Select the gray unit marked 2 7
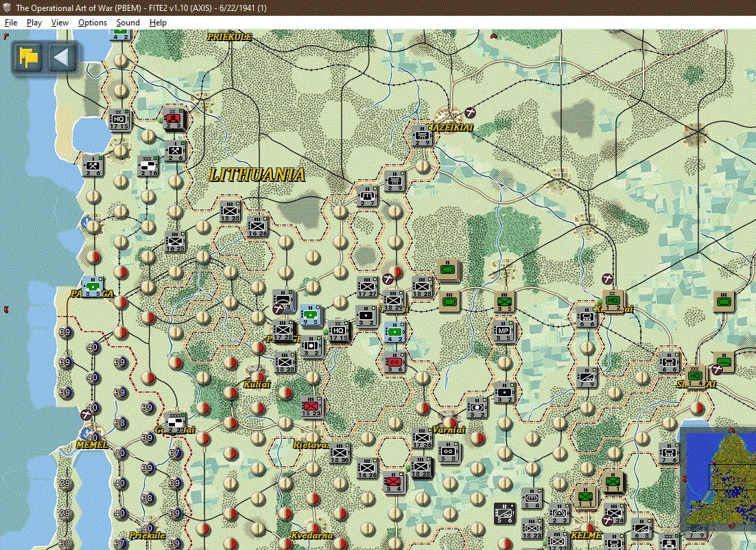This screenshot has height=550, width=756. tap(367, 196)
